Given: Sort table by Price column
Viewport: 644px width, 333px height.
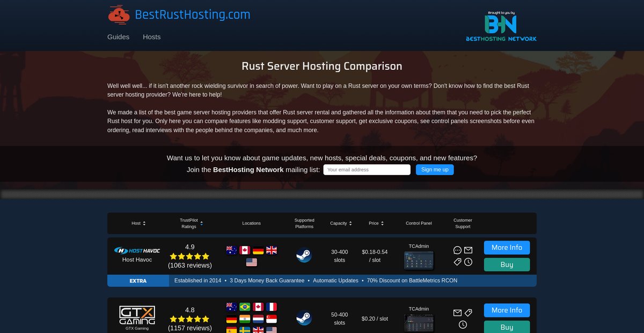Looking at the screenshot, I should coord(376,223).
